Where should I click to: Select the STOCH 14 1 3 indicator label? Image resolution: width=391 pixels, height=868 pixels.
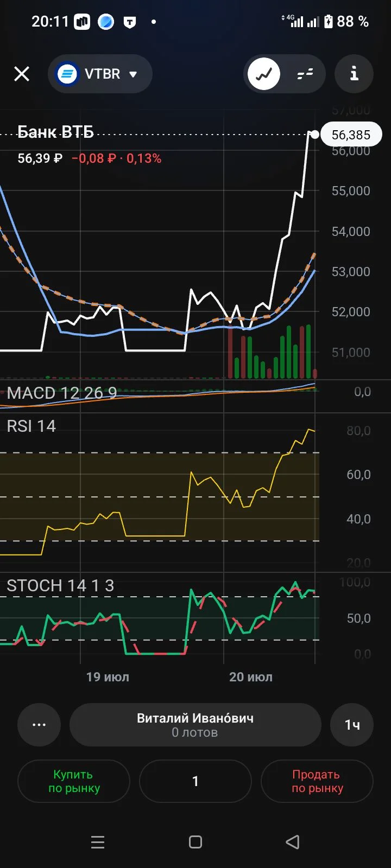pos(60,586)
